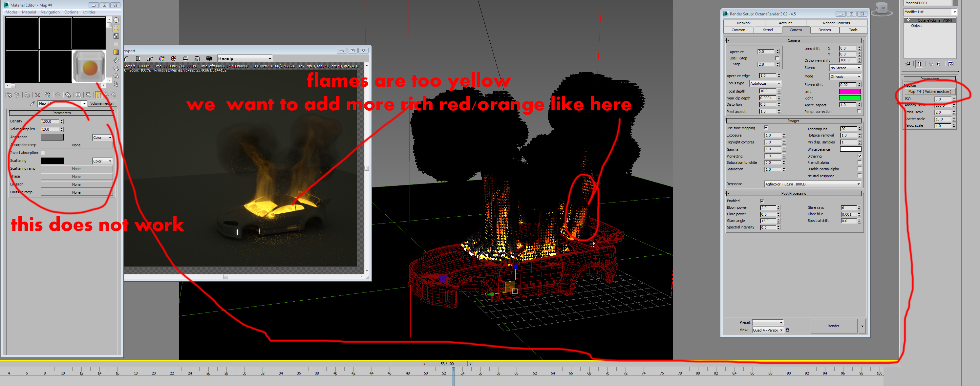980x386 pixels.
Task: Switch to the Kernel tab
Action: click(767, 30)
